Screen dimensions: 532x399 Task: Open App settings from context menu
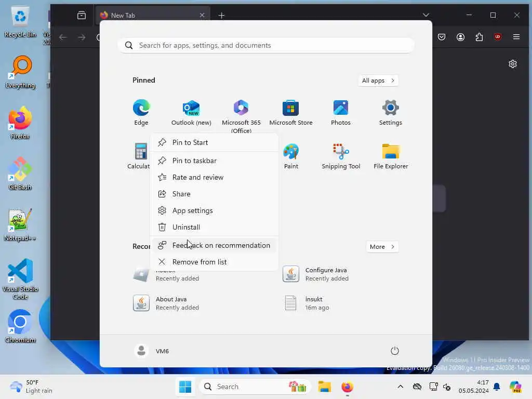(x=215, y=210)
